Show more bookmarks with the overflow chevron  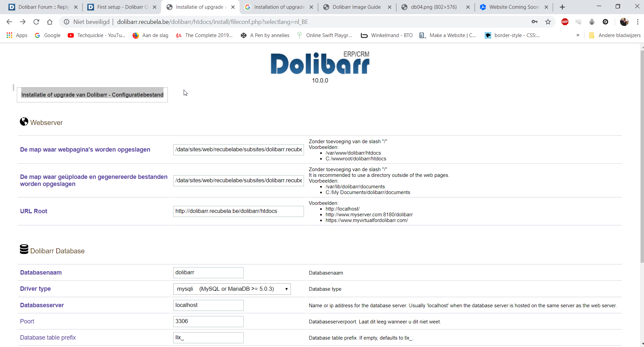tap(578, 35)
